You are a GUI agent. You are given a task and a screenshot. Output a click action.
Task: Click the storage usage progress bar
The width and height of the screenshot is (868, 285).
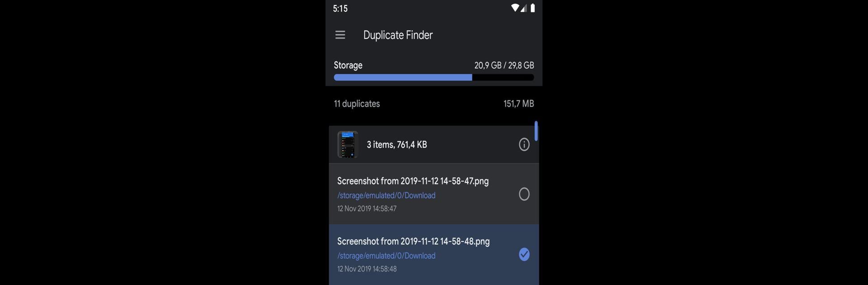click(434, 77)
